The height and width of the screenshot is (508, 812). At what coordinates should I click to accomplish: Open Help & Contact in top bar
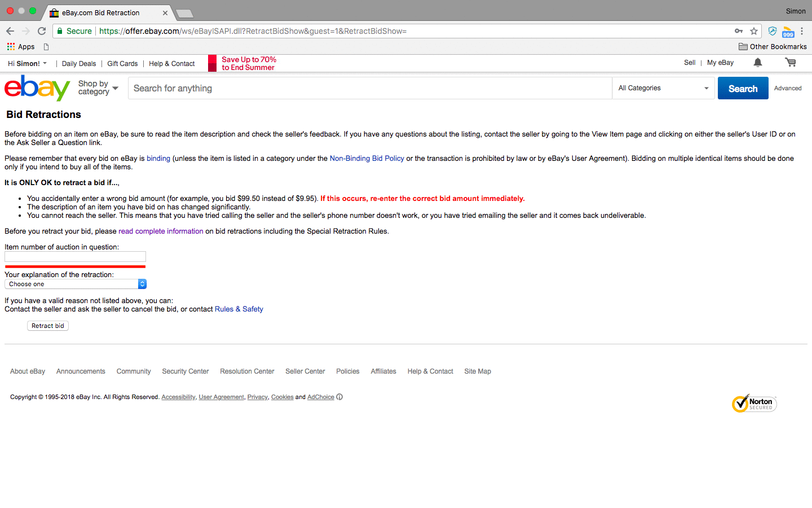click(x=172, y=64)
